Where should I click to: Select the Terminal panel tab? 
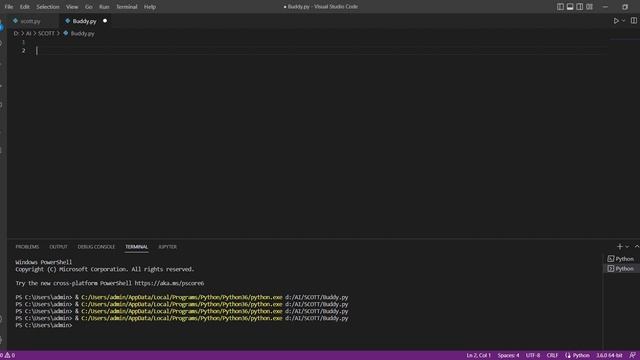[x=136, y=247]
